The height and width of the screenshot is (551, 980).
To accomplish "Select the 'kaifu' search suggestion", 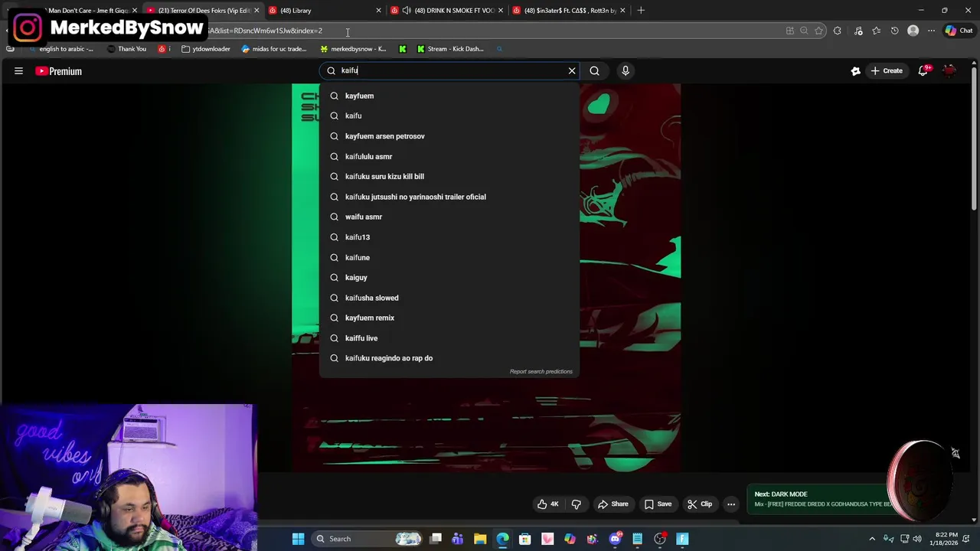I will [x=449, y=116].
